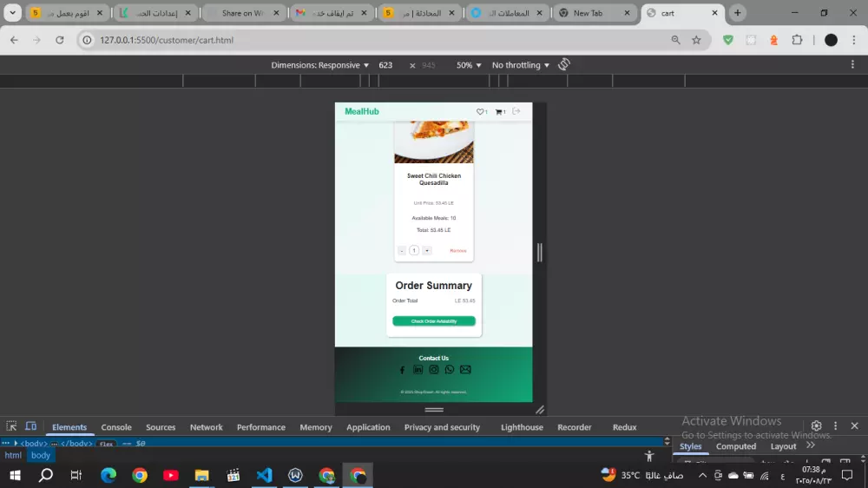Switch to the Network tab
Image resolution: width=868 pixels, height=488 pixels.
pos(207,427)
